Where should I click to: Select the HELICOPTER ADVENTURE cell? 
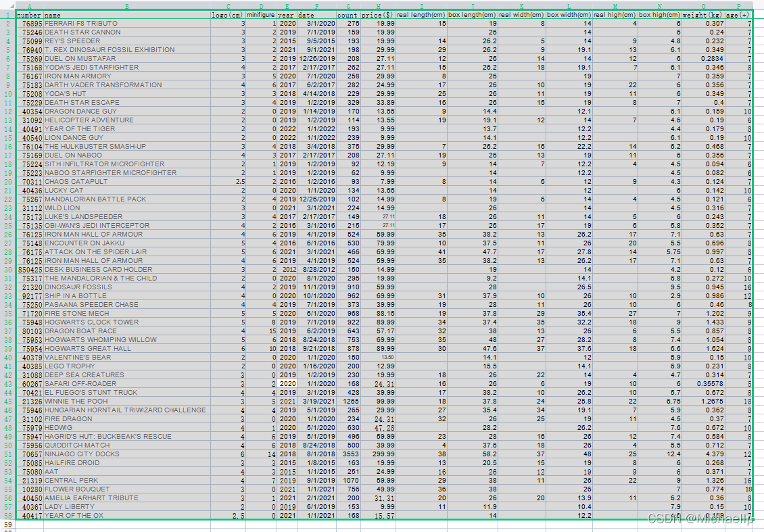coord(126,120)
